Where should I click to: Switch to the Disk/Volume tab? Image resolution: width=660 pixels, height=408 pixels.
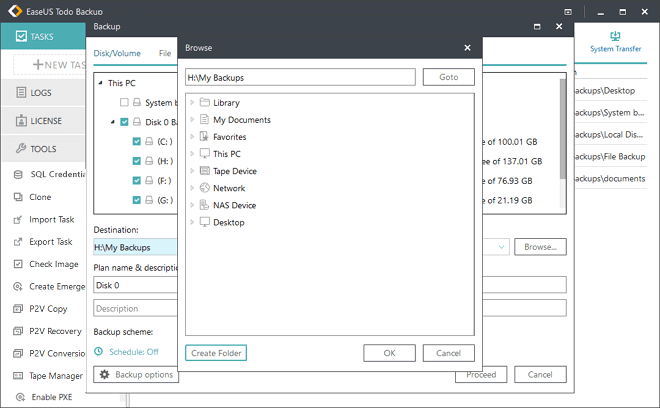point(118,53)
